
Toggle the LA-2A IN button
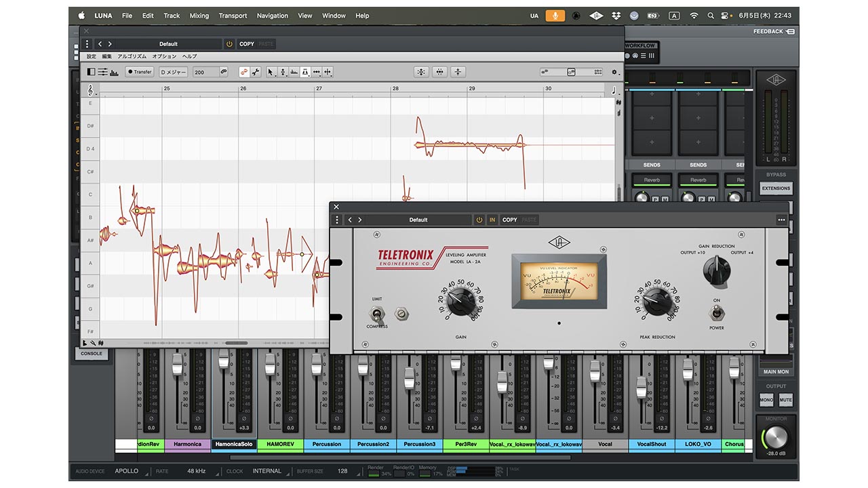click(492, 220)
